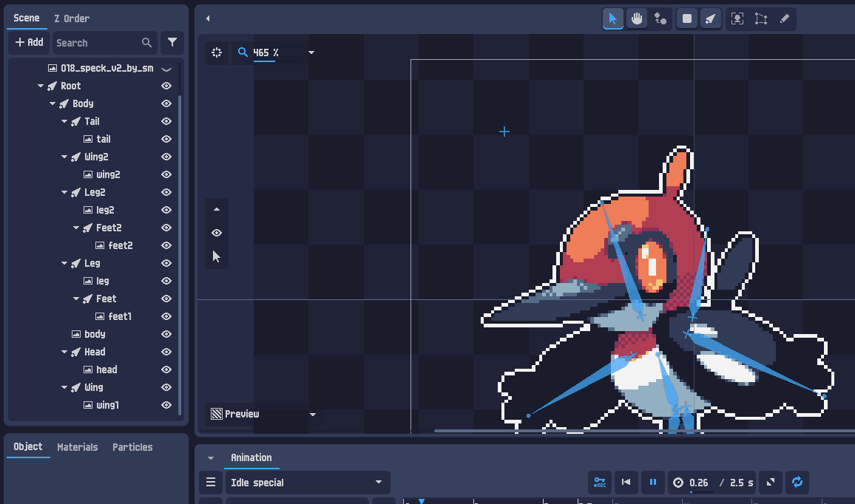Collapse the Feet2 bone group

(75, 228)
